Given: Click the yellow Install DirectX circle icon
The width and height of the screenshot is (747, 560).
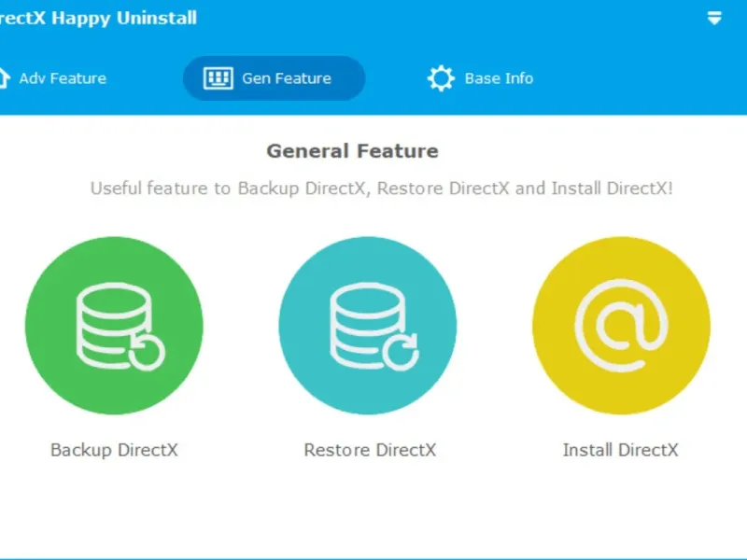Looking at the screenshot, I should coord(621,326).
